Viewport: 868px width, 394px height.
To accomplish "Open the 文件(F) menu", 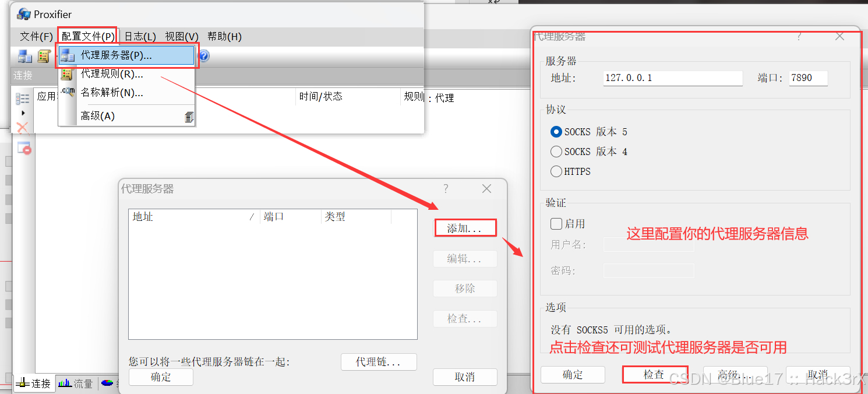I will (x=37, y=37).
